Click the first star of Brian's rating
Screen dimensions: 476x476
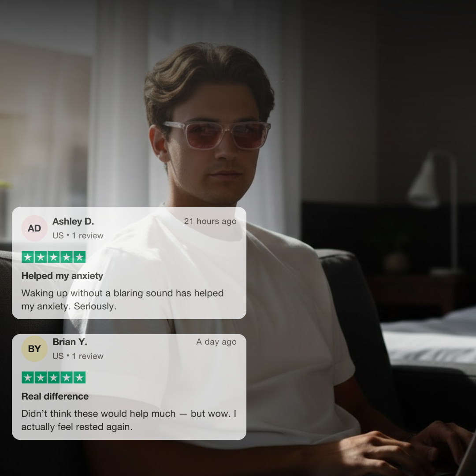[x=28, y=378]
